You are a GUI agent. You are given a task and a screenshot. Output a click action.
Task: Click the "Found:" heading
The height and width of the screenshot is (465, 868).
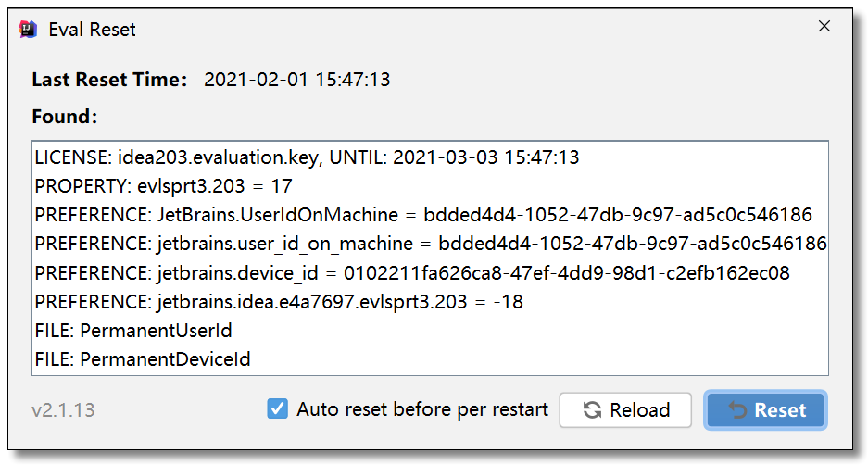point(64,118)
